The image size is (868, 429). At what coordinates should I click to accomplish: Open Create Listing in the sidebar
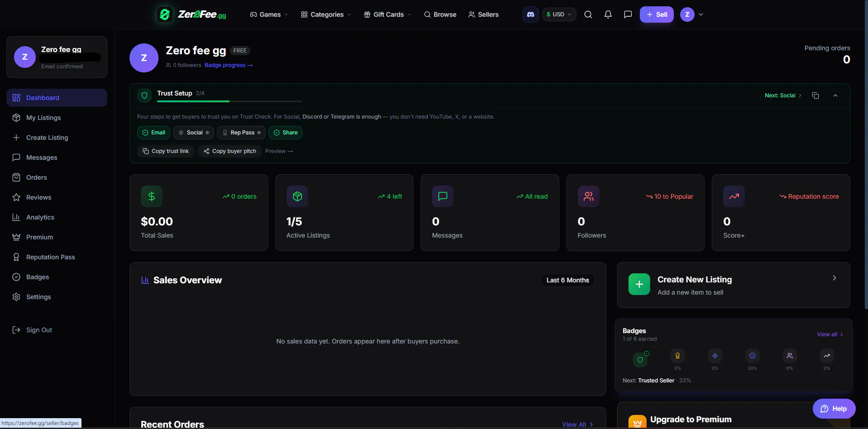tap(57, 138)
